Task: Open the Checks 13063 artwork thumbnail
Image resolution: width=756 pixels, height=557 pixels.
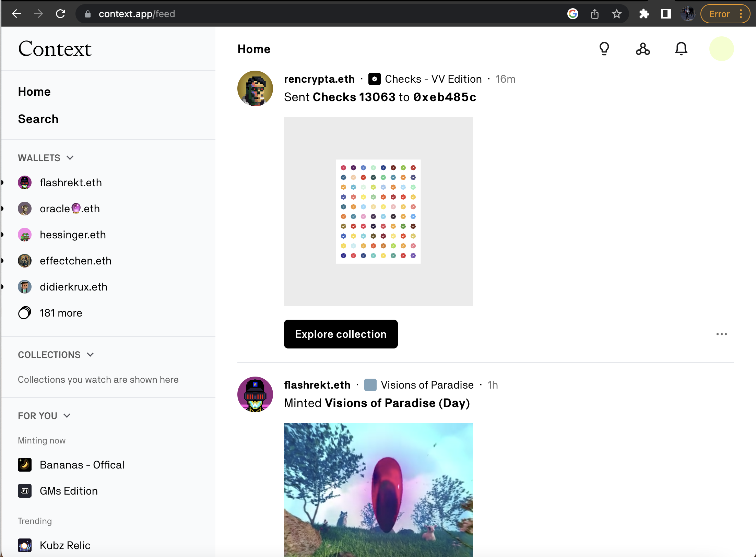Action: click(x=378, y=212)
